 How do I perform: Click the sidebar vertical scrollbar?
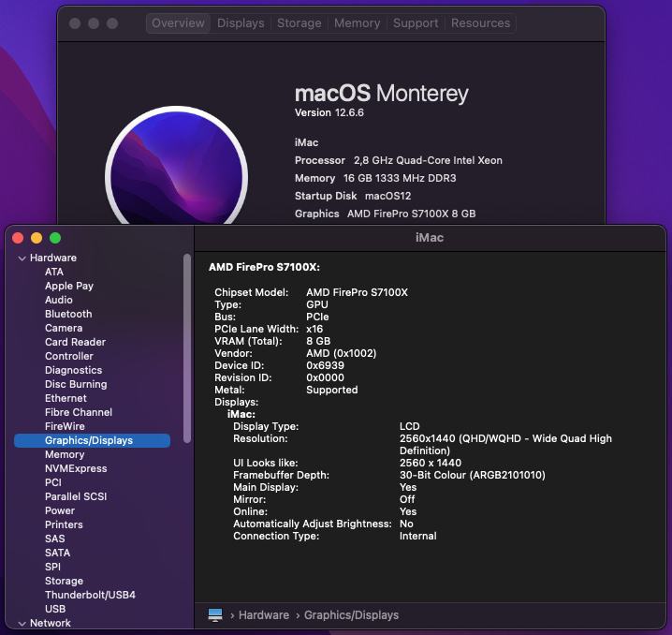point(187,347)
